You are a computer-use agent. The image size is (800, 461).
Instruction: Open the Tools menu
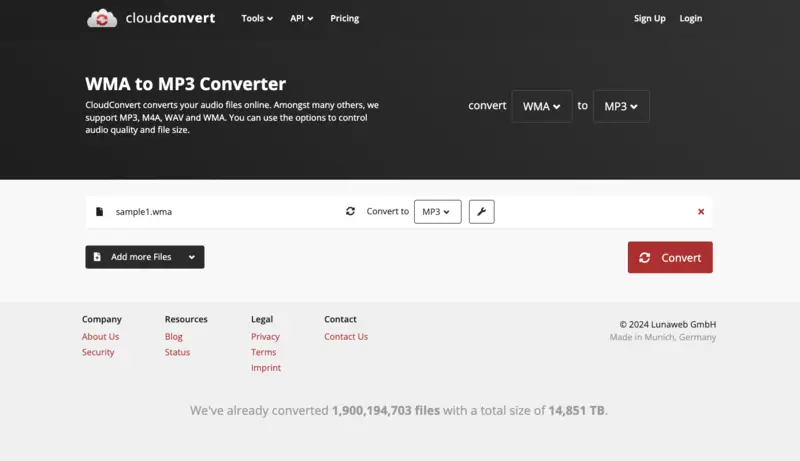coord(257,18)
